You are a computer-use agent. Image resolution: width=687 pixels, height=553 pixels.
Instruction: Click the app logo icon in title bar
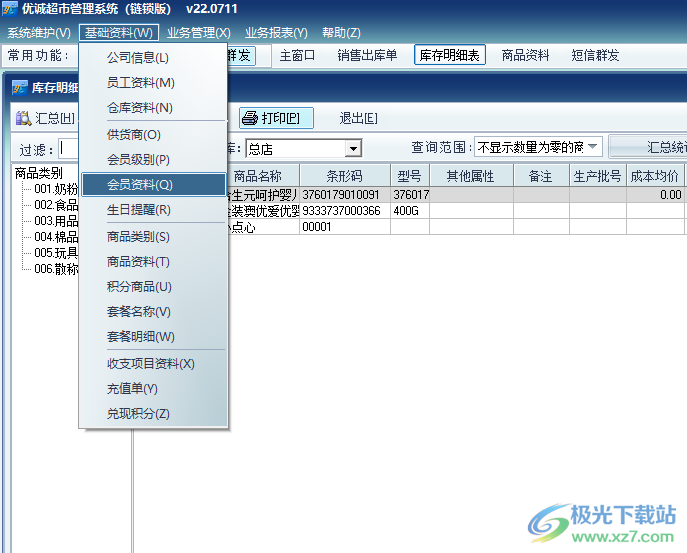pyautogui.click(x=10, y=9)
